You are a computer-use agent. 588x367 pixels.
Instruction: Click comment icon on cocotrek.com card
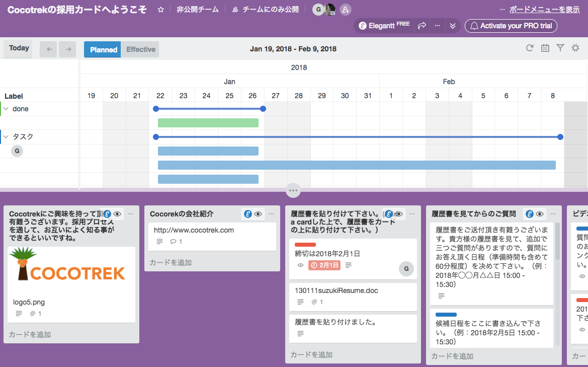click(x=173, y=241)
